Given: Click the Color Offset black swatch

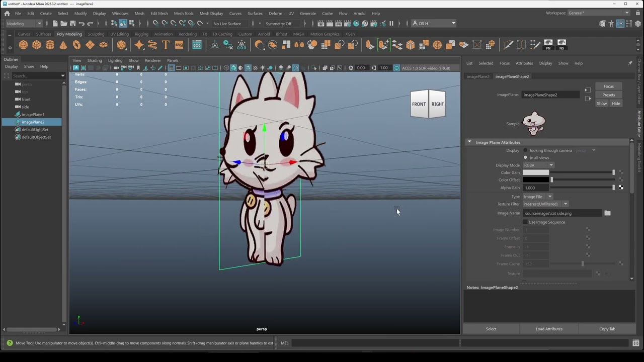Looking at the screenshot, I should (536, 180).
